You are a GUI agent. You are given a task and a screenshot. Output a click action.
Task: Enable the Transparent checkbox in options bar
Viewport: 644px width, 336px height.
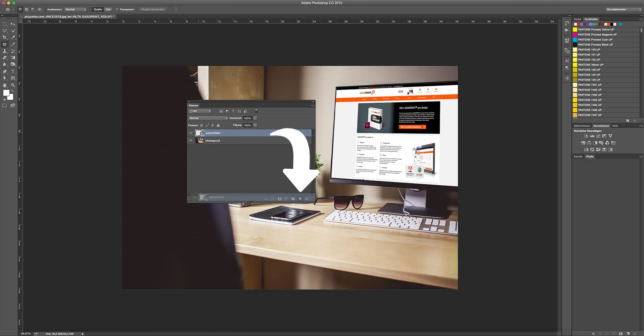(x=118, y=9)
